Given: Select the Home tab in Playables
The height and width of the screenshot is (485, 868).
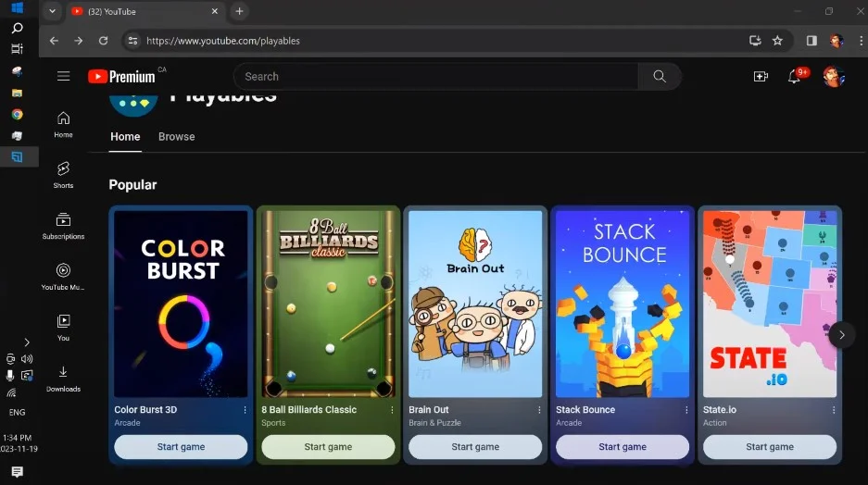Looking at the screenshot, I should [125, 137].
